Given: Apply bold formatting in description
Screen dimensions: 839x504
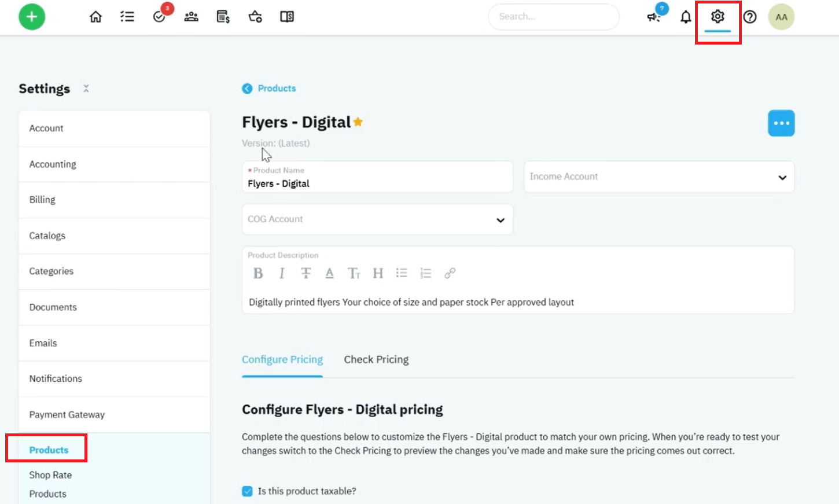Looking at the screenshot, I should pos(258,273).
